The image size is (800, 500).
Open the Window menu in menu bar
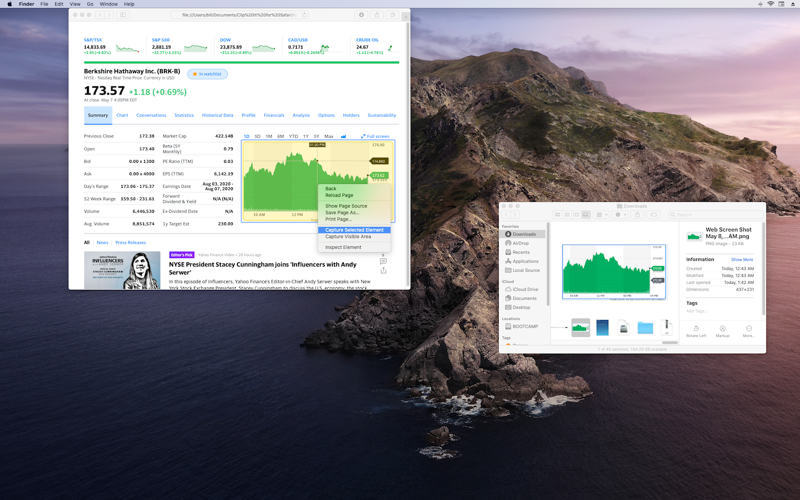(108, 4)
